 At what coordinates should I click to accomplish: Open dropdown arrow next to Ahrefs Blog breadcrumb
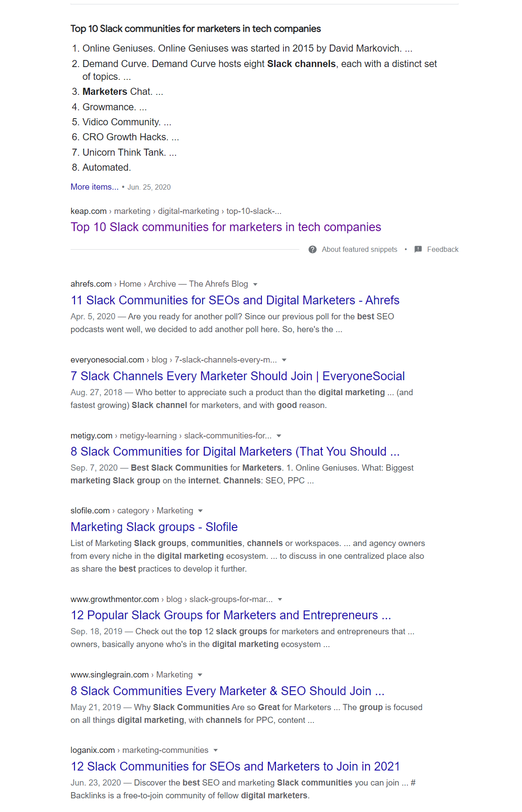click(255, 284)
